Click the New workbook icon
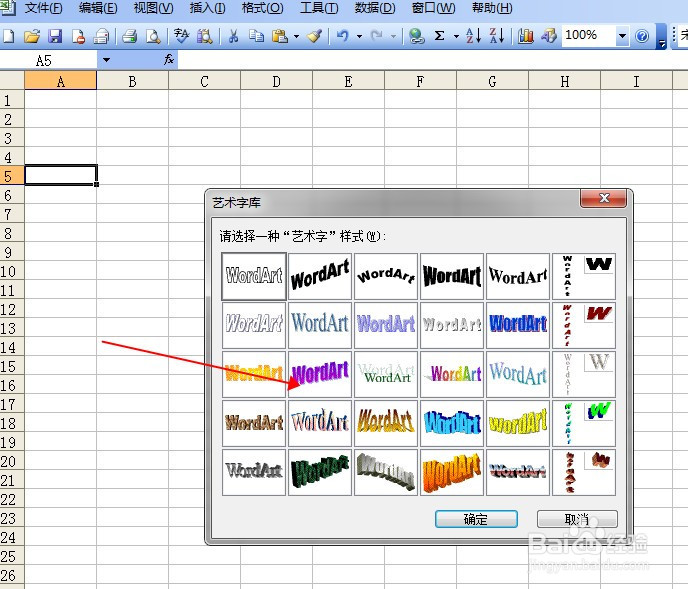The image size is (688, 589). point(8,36)
